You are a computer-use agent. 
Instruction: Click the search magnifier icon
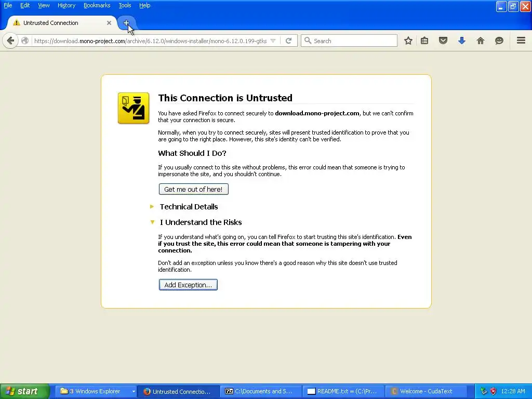(308, 41)
